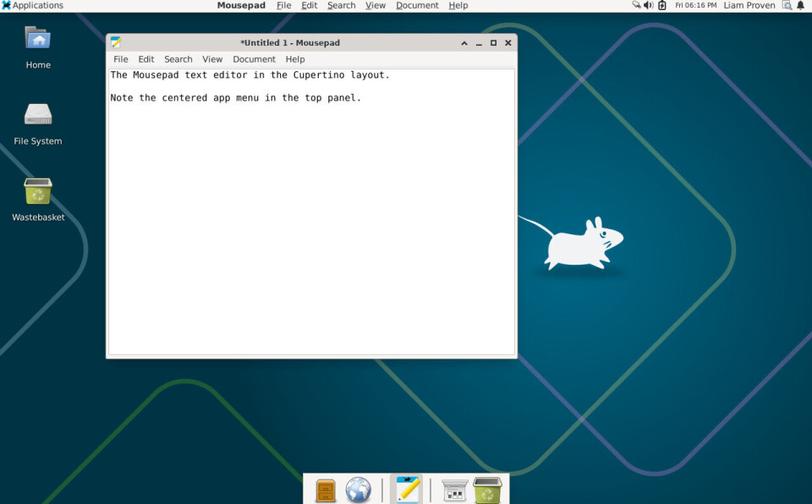Select the File System desktop icon
Image resolution: width=812 pixels, height=504 pixels.
click(x=38, y=123)
